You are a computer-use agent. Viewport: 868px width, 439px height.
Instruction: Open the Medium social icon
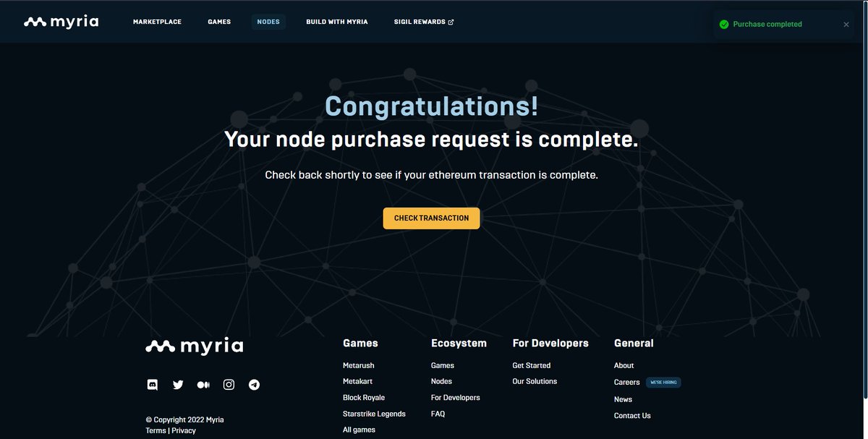click(x=203, y=385)
